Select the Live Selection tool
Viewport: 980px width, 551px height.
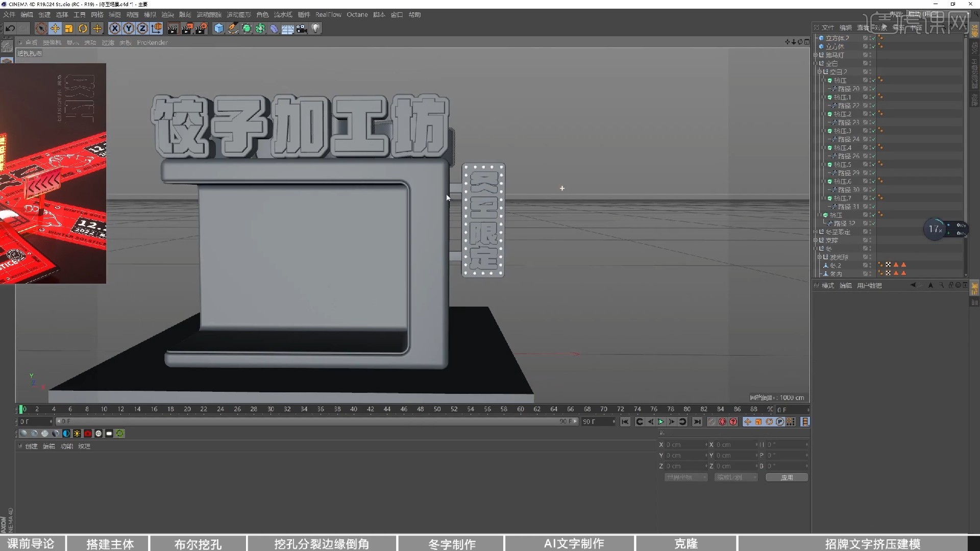41,29
